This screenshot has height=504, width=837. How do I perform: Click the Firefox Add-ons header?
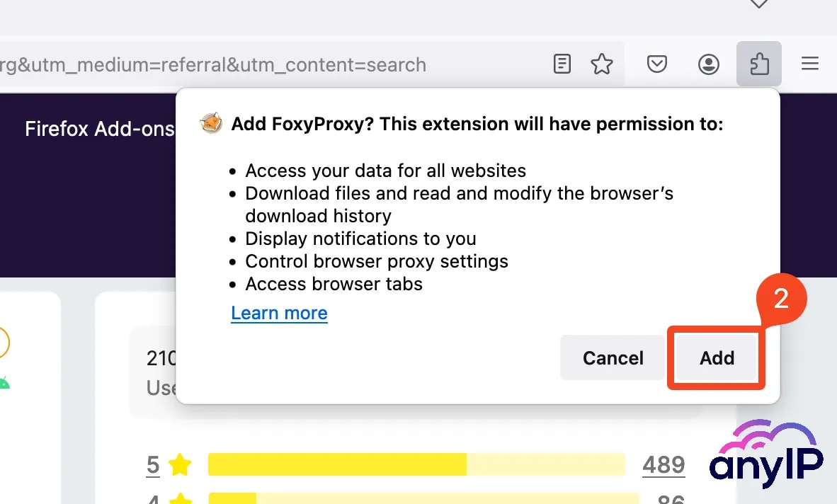[99, 129]
